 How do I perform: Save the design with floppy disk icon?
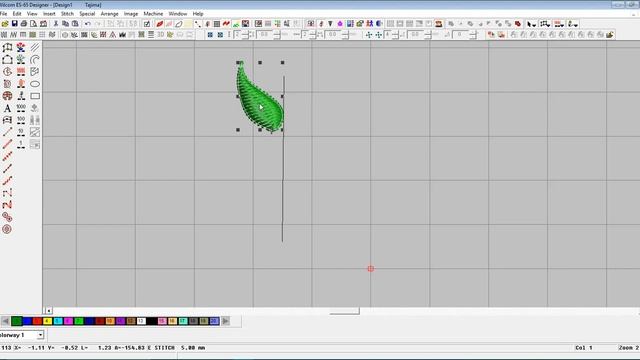[14, 24]
